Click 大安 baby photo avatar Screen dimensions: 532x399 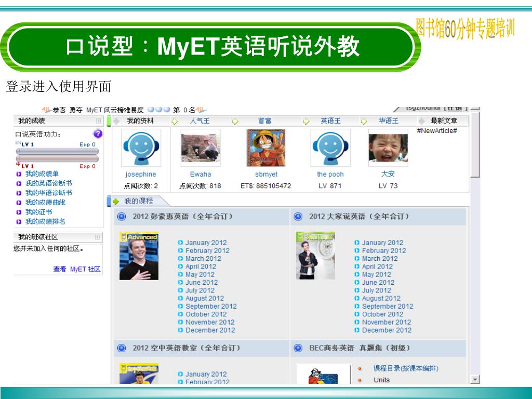(x=388, y=148)
